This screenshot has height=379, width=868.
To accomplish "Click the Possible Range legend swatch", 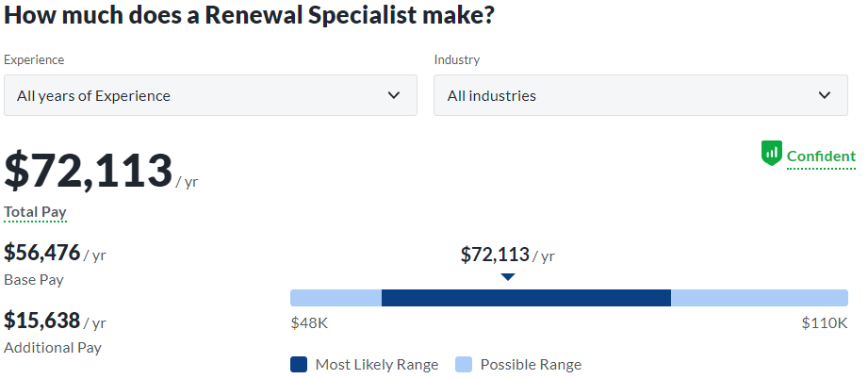I will pos(464,365).
